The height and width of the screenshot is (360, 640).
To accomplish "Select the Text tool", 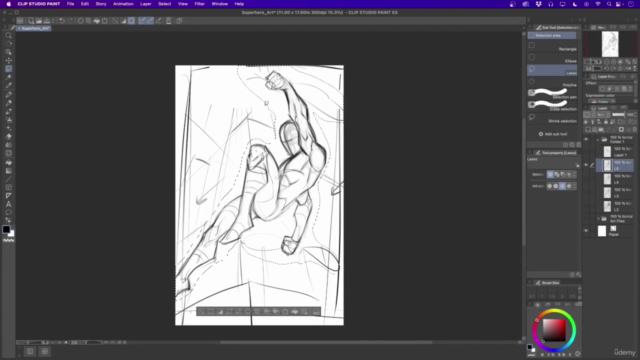I will pyautogui.click(x=9, y=204).
